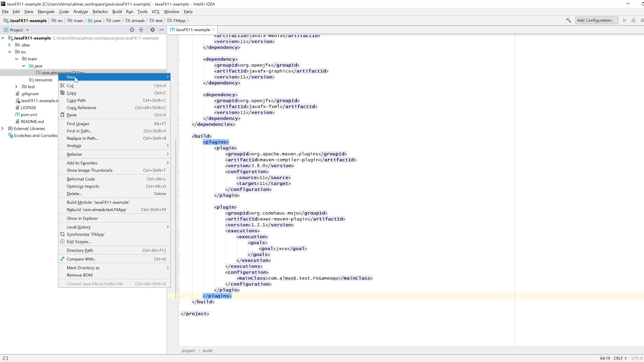Collapse the JavaFX11-example project root node
The height and width of the screenshot is (362, 644).
[x=3, y=38]
